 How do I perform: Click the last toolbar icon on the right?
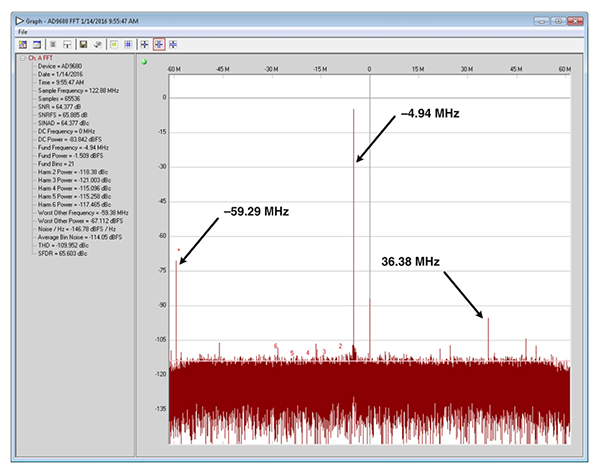(x=174, y=44)
